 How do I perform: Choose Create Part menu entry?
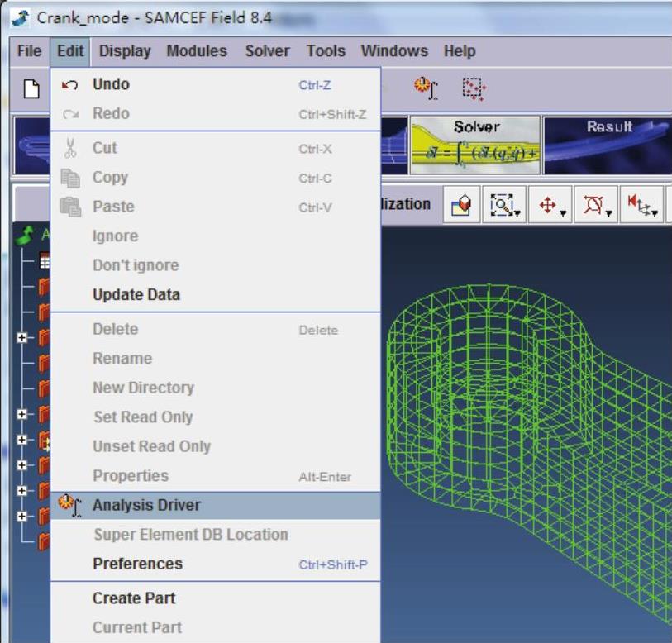point(134,598)
